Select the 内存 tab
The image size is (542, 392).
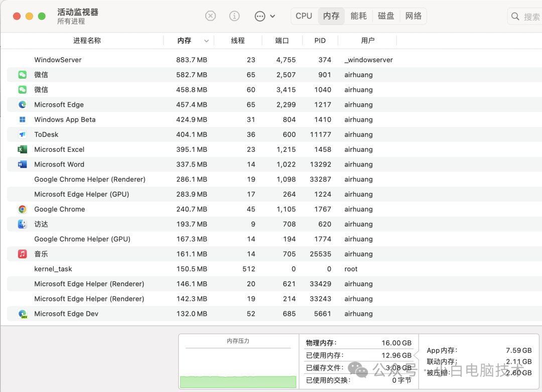[x=331, y=16]
